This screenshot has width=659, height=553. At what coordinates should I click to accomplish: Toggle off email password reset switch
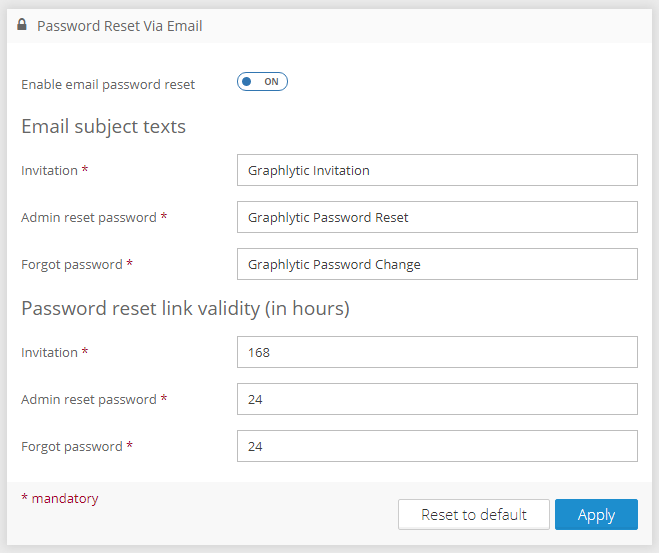pyautogui.click(x=262, y=82)
